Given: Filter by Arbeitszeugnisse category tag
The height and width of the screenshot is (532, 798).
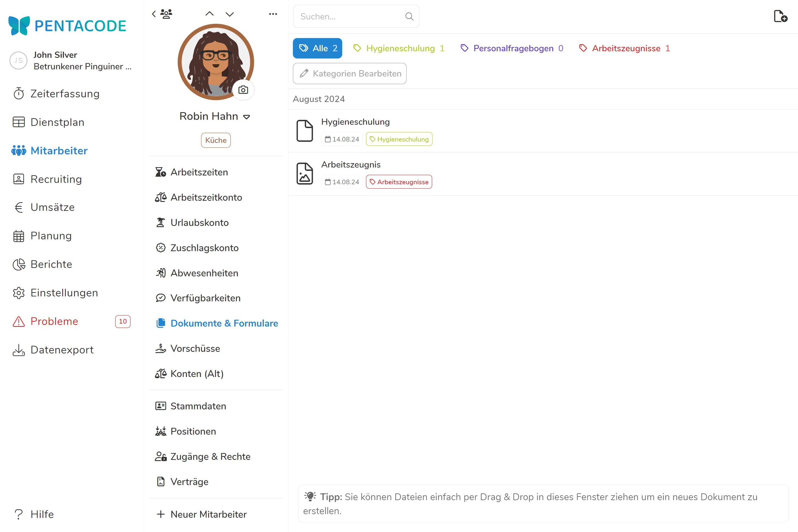Looking at the screenshot, I should point(624,48).
